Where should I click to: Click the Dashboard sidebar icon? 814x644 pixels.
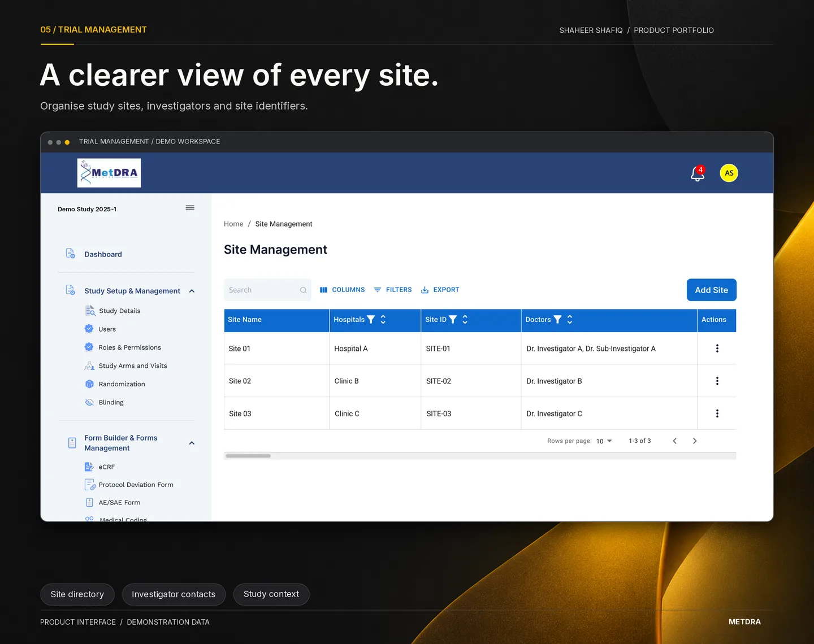70,253
